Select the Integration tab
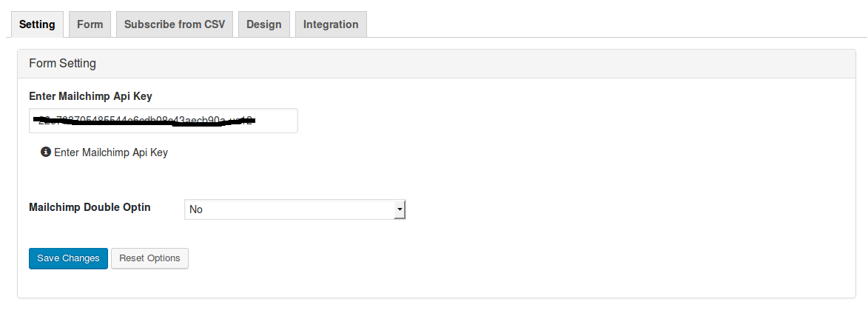Viewport: 868px width, 319px height. 331,24
